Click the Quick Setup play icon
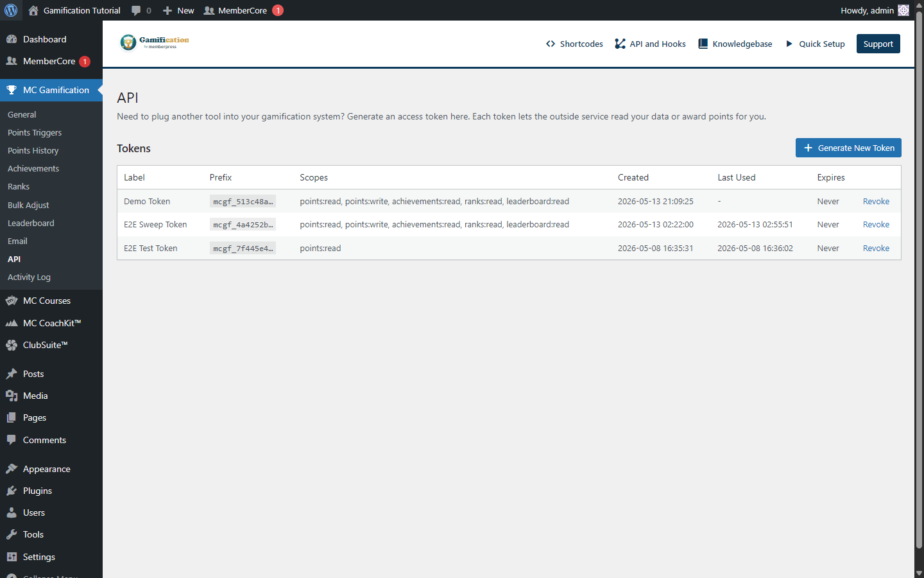Image resolution: width=924 pixels, height=578 pixels. pos(789,44)
